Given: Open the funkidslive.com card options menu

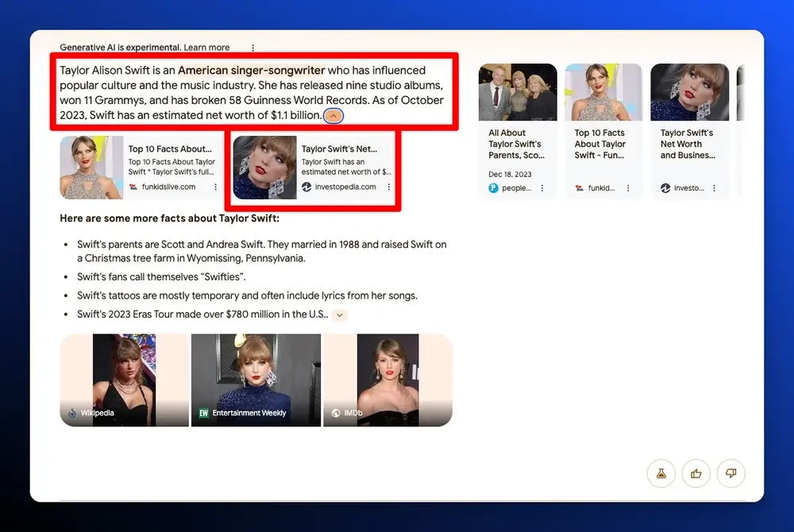Looking at the screenshot, I should (215, 187).
